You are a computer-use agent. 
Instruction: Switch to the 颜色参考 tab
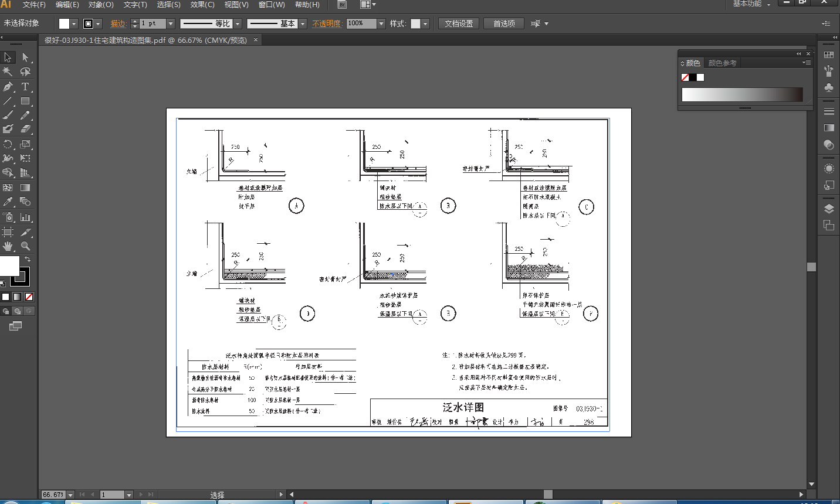722,63
